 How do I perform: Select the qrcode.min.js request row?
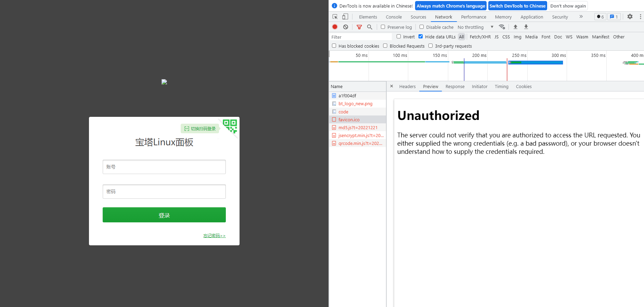358,143
